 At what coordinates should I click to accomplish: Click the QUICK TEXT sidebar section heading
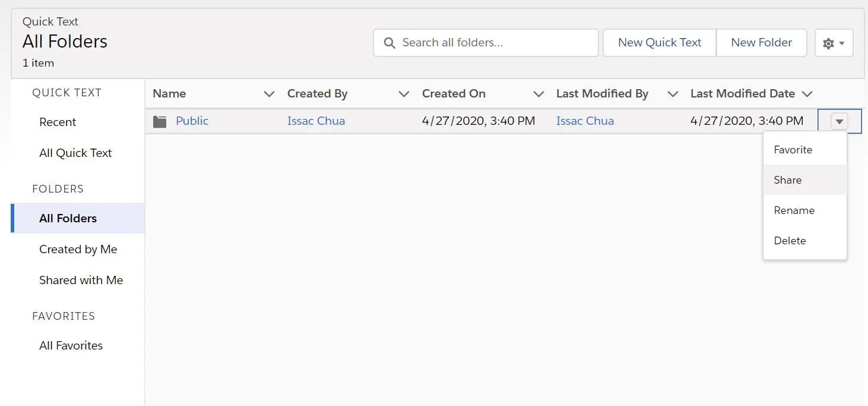pyautogui.click(x=66, y=93)
